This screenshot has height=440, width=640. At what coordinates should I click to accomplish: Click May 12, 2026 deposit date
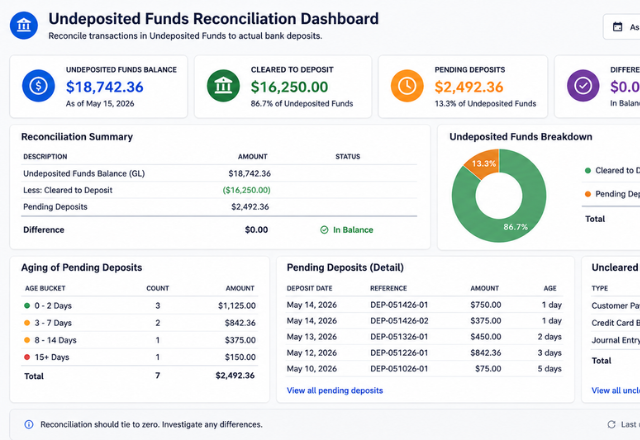point(312,353)
